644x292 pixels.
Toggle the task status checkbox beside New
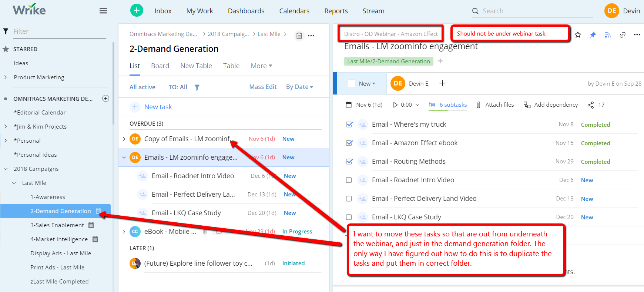[352, 83]
